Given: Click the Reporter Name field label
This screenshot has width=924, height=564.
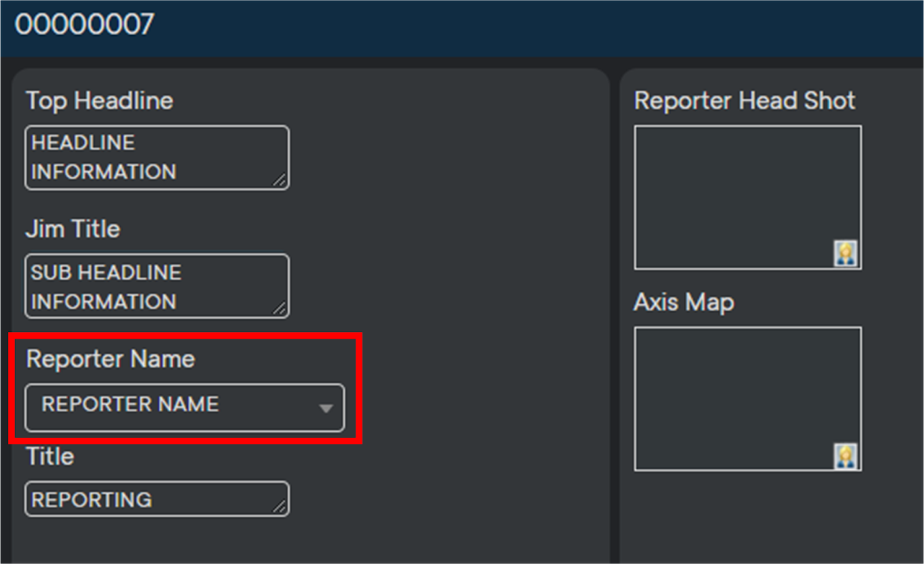Looking at the screenshot, I should 110,359.
